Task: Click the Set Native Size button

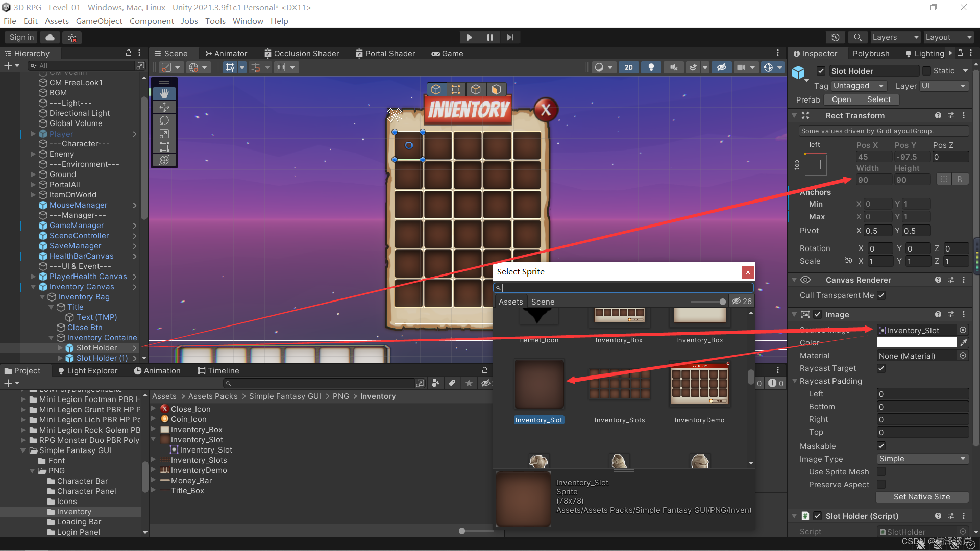Action: coord(922,496)
